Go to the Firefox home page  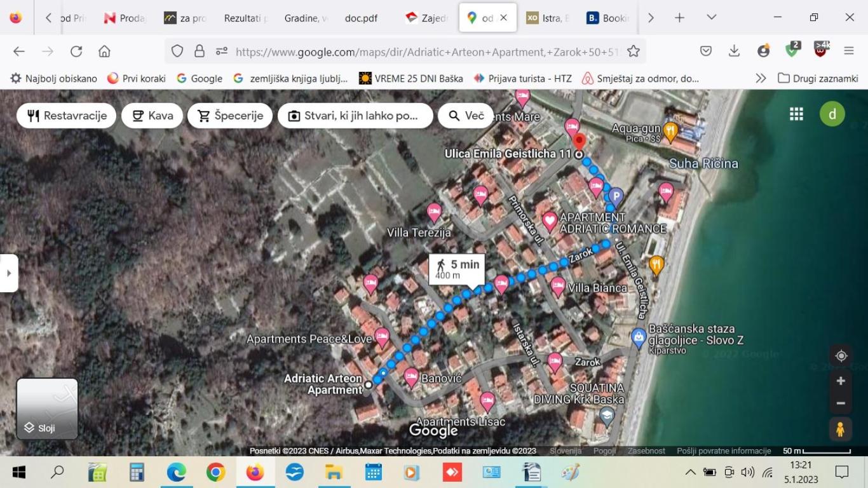click(x=104, y=51)
